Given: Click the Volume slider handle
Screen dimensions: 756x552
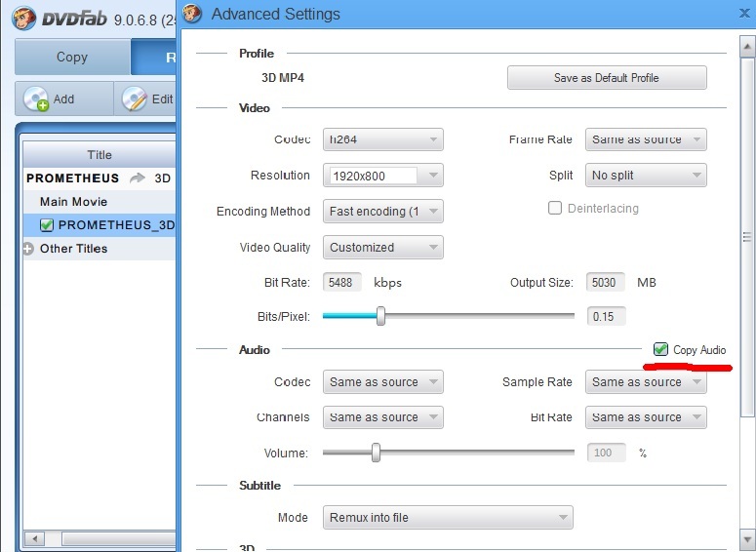Looking at the screenshot, I should point(377,453).
